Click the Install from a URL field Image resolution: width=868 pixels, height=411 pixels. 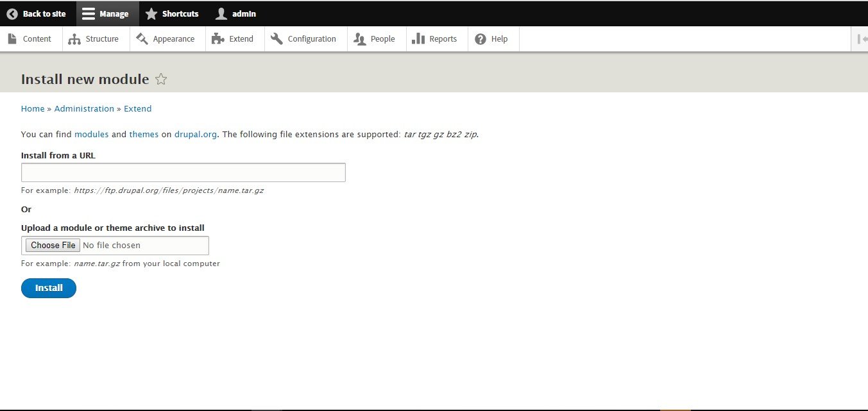tap(183, 172)
